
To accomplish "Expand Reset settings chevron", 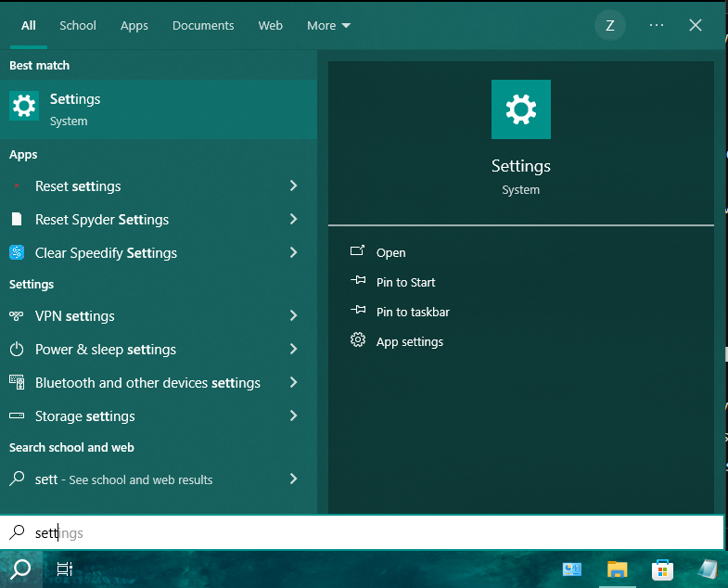I will click(x=293, y=185).
